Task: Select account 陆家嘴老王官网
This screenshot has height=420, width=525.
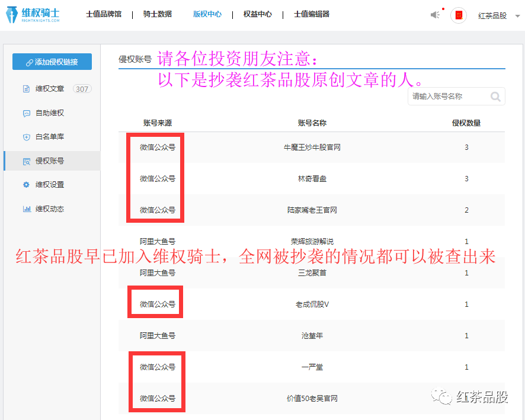Action: click(312, 210)
